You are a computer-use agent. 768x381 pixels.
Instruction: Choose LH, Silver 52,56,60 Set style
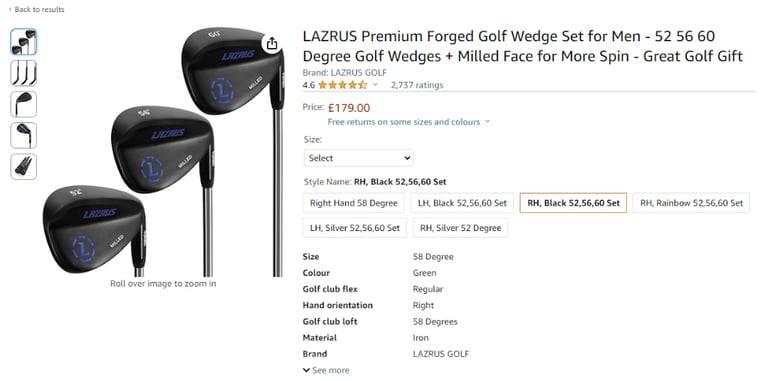pyautogui.click(x=355, y=228)
